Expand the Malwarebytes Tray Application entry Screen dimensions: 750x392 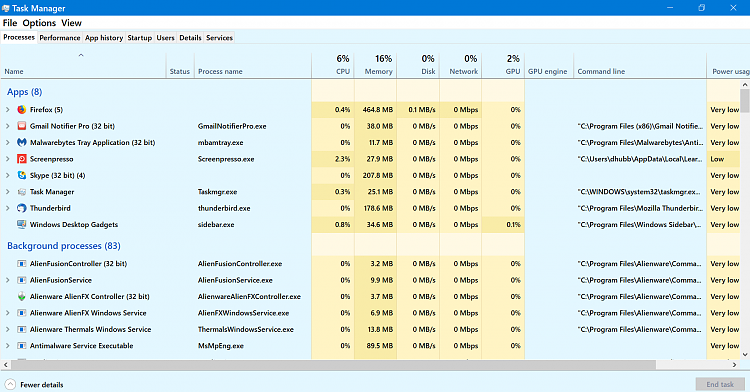pos(7,142)
